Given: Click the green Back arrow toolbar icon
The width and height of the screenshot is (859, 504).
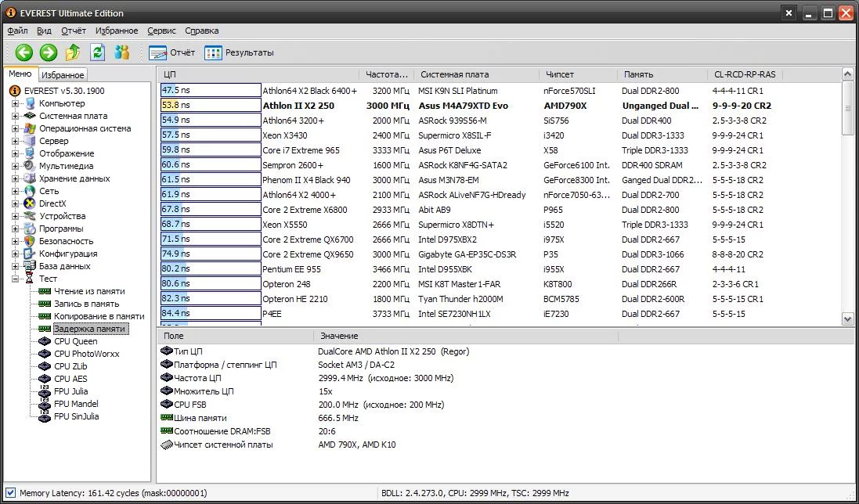Looking at the screenshot, I should click(24, 52).
